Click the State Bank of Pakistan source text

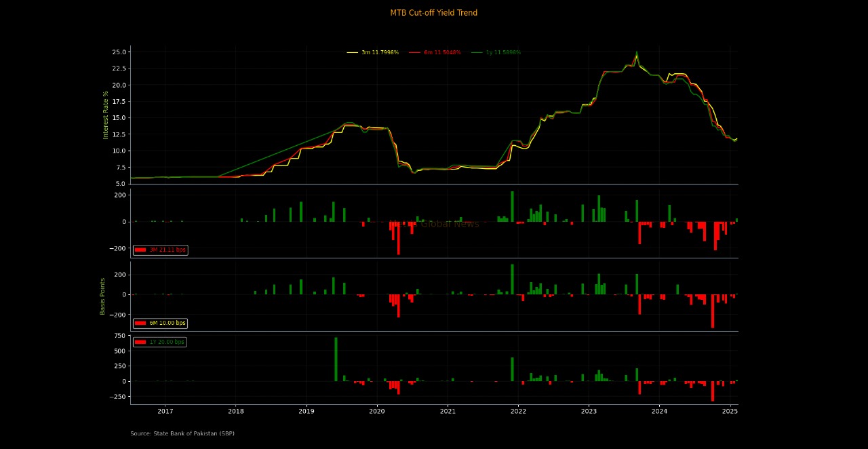point(182,433)
